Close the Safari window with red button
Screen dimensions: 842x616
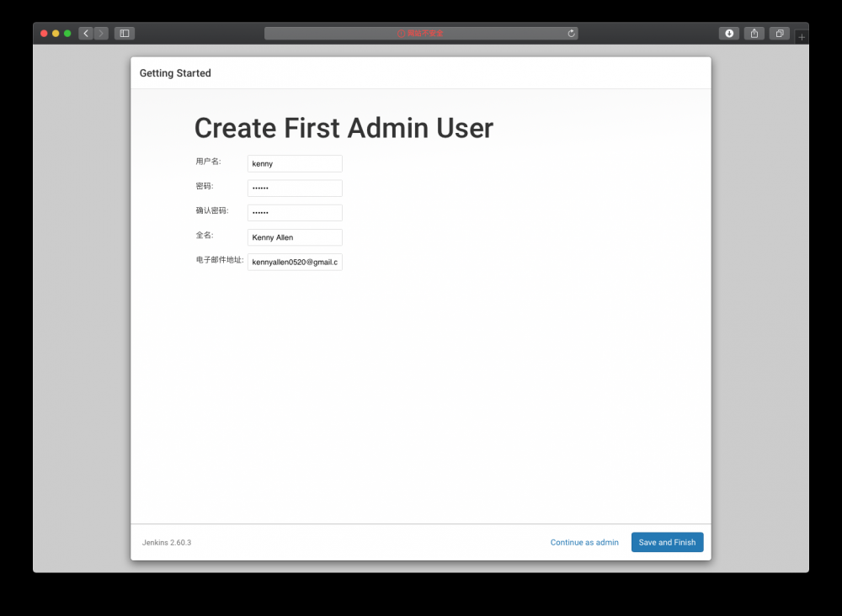pos(44,34)
